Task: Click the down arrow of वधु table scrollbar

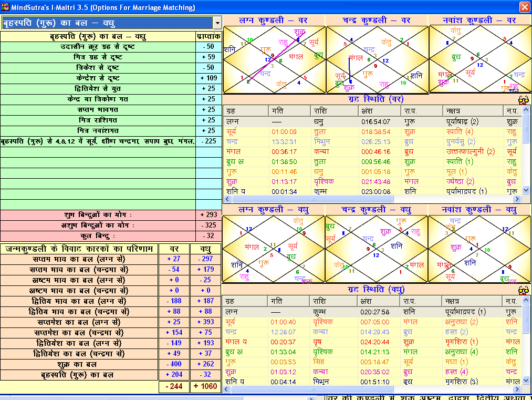Action: coord(526,381)
